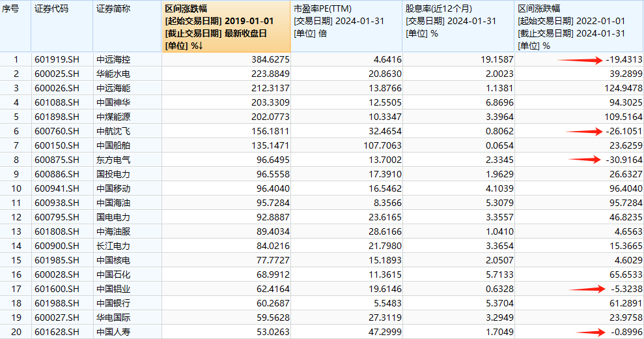644x339 pixels.
Task: Select stock name 中国核电
Action: [113, 260]
